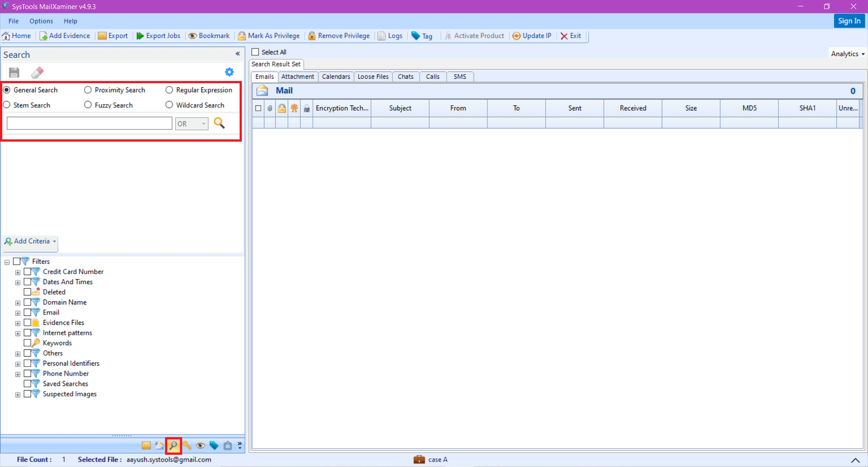Sort by Received column header
The height and width of the screenshot is (467, 868).
click(633, 108)
